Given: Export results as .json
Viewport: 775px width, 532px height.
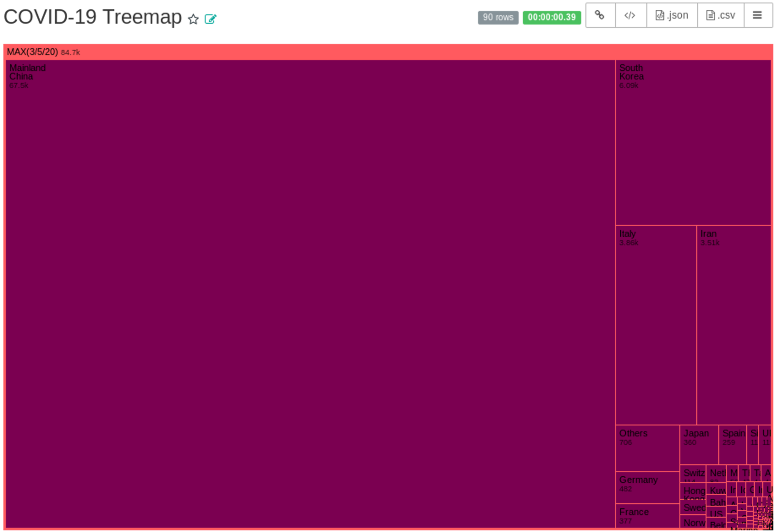Looking at the screenshot, I should click(x=672, y=15).
